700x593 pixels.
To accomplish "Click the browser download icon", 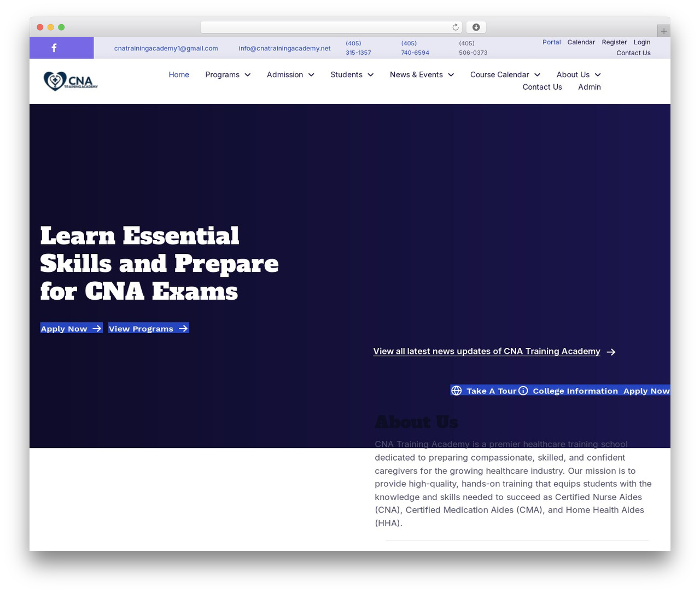I will (x=476, y=27).
